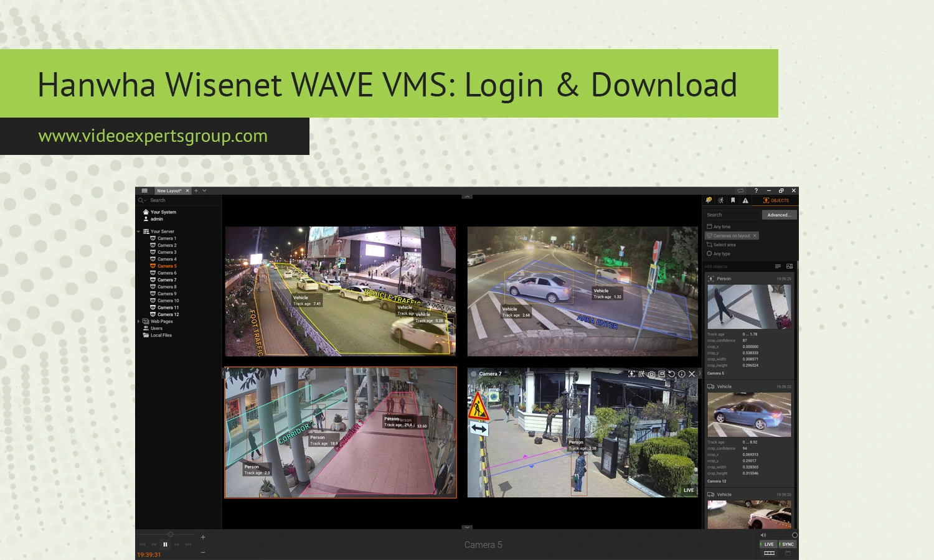Click Select area filter
Viewport: 934px width, 560px height.
click(721, 245)
